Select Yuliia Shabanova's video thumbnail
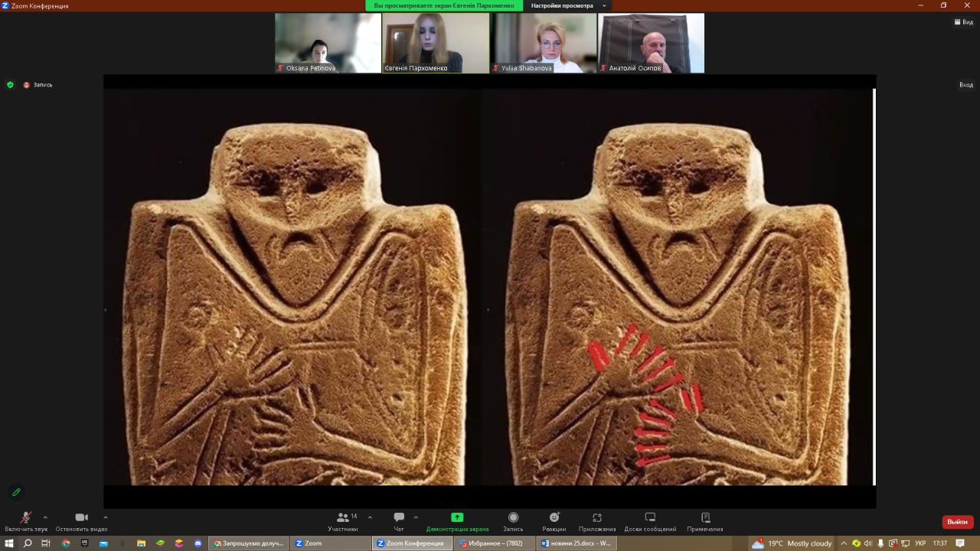The width and height of the screenshot is (980, 551). point(544,43)
